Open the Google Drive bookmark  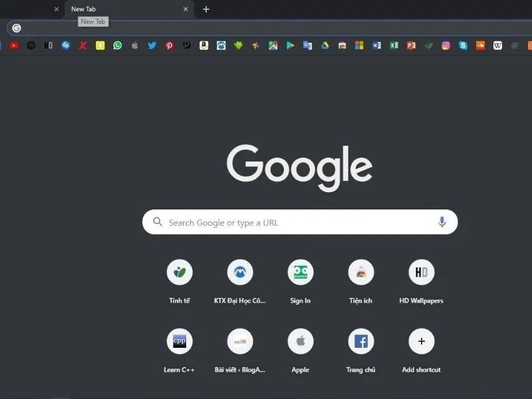click(x=325, y=45)
